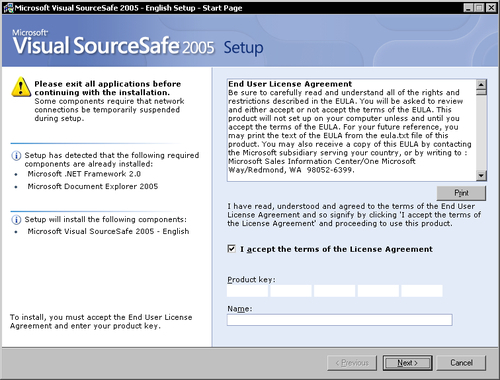500x380 pixels.
Task: Print the End User License Agreement
Action: [x=461, y=193]
